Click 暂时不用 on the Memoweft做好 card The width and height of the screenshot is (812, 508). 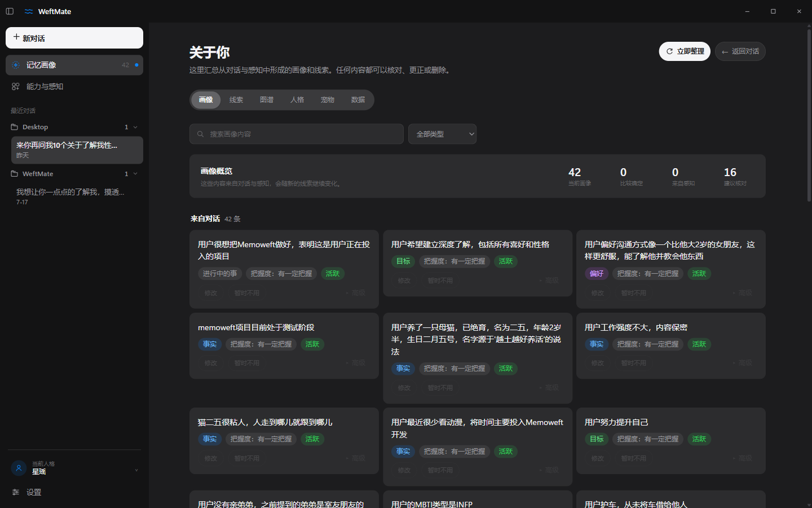click(x=247, y=293)
